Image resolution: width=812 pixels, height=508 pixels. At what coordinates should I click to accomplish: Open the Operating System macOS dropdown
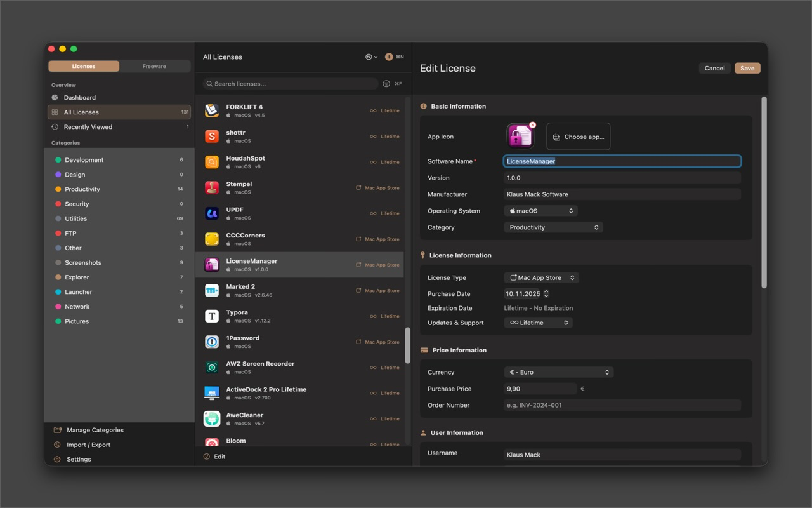point(540,211)
